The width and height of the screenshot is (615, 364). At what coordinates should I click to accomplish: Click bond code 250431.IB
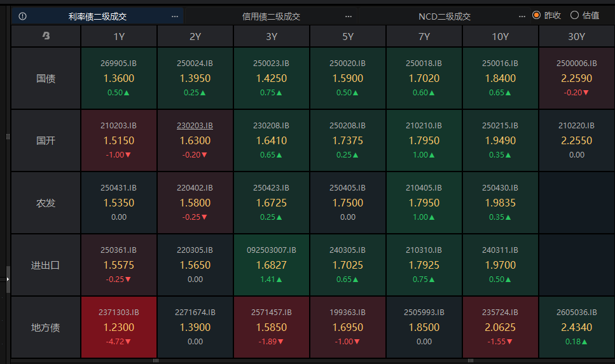[118, 187]
